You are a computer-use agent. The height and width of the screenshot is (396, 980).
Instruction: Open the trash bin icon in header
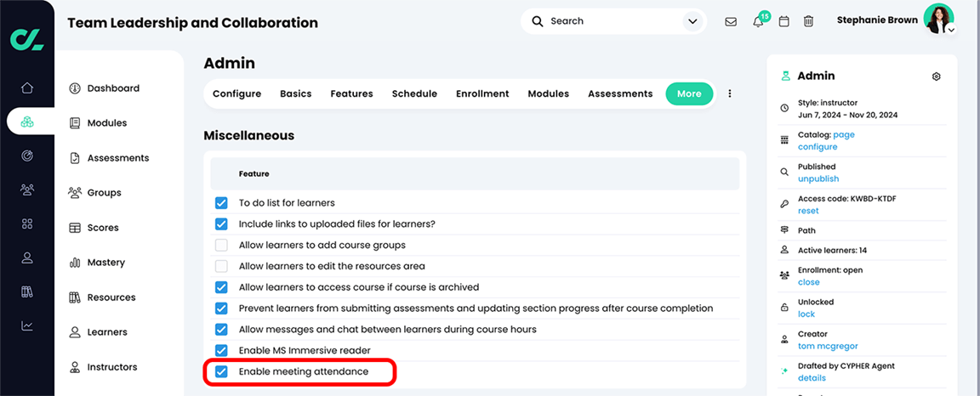(808, 21)
